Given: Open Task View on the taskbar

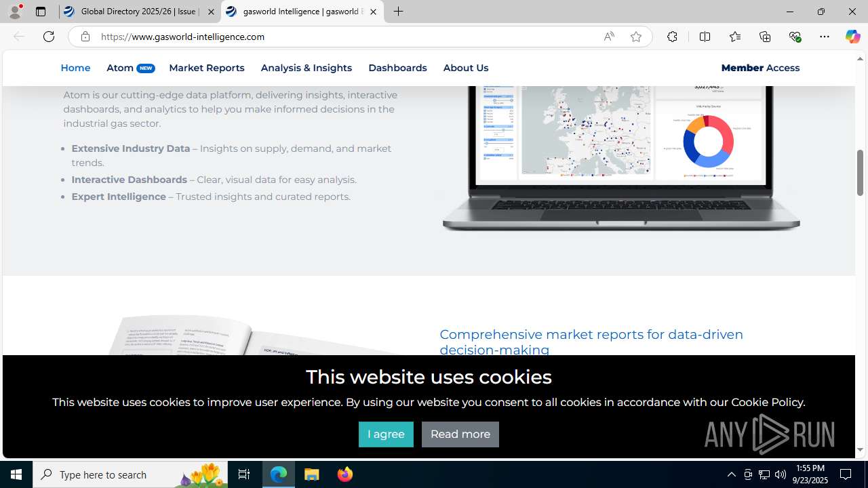Looking at the screenshot, I should (x=244, y=474).
